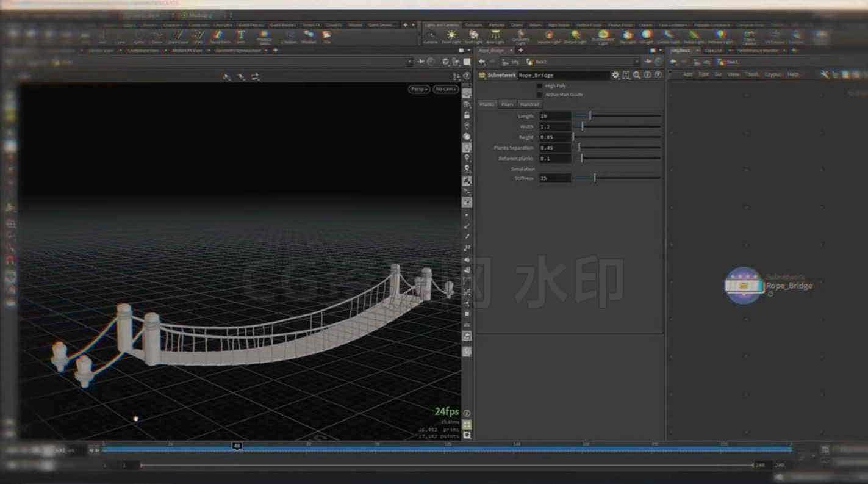
Task: Click the Stiffness value field
Action: point(554,178)
